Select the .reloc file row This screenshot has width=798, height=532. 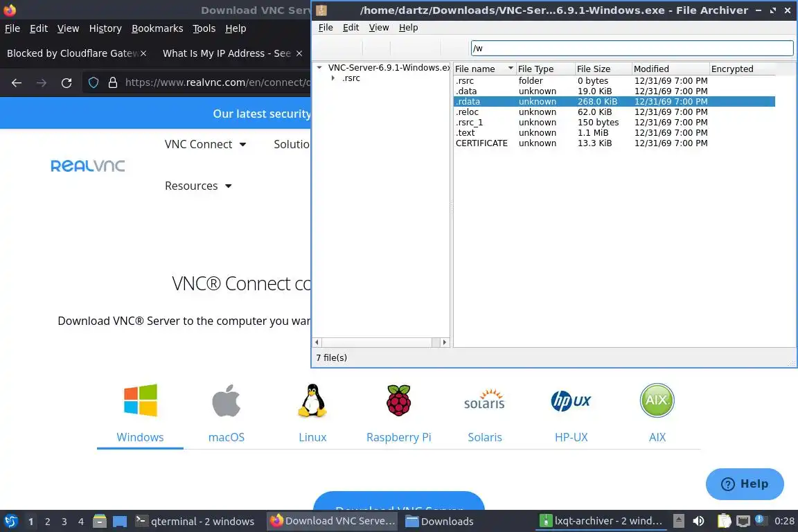[614, 112]
